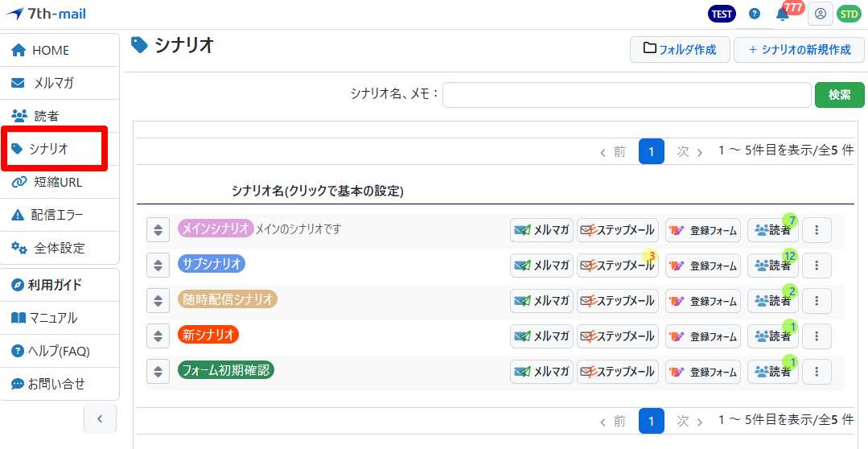The width and height of the screenshot is (868, 449).
Task: Click the orange 新シナリオ label
Action: pos(208,335)
